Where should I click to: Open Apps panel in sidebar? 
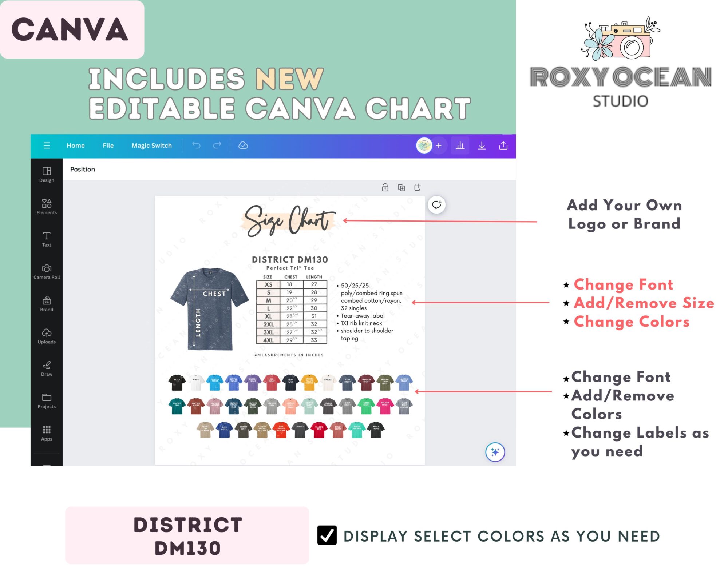pos(46,434)
